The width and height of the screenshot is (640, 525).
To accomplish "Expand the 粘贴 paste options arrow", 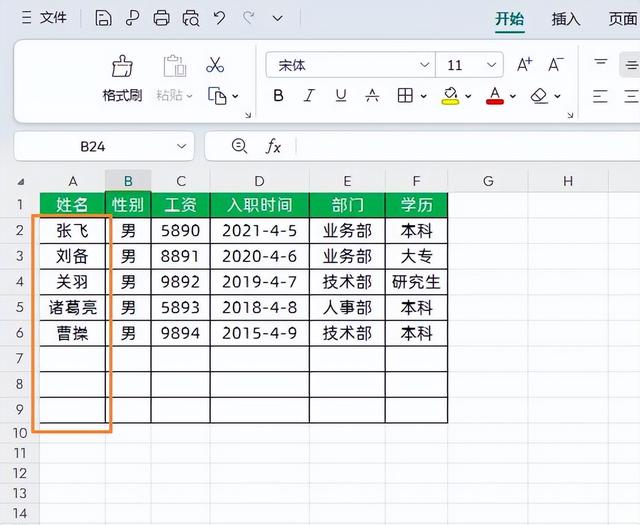I will (x=189, y=96).
